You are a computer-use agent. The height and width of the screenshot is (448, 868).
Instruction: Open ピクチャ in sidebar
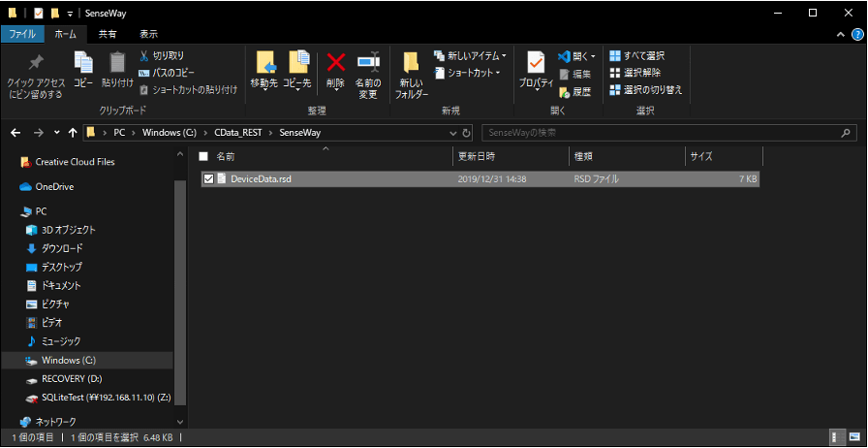pyautogui.click(x=55, y=304)
